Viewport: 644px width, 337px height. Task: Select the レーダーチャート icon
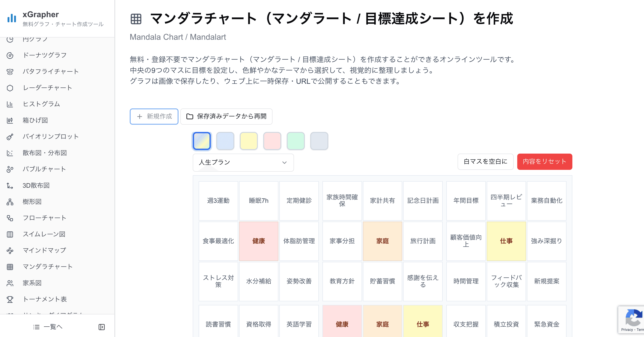[10, 88]
